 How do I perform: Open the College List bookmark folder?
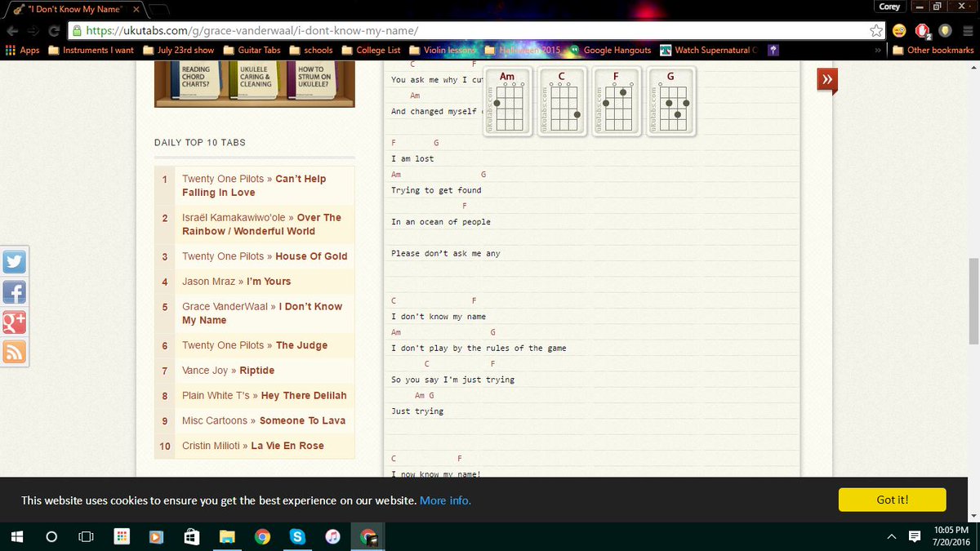click(x=371, y=50)
